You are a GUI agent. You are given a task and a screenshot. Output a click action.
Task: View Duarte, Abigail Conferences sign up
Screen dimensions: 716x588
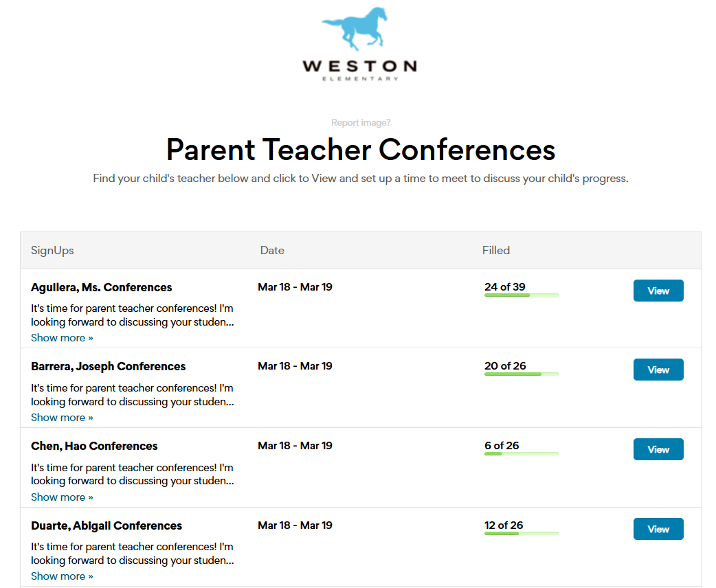pyautogui.click(x=658, y=529)
